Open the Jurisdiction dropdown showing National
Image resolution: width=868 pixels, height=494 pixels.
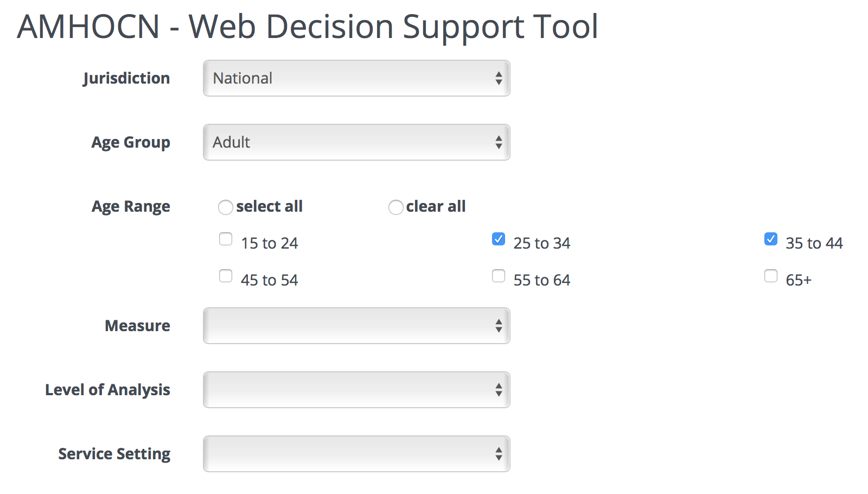click(356, 78)
